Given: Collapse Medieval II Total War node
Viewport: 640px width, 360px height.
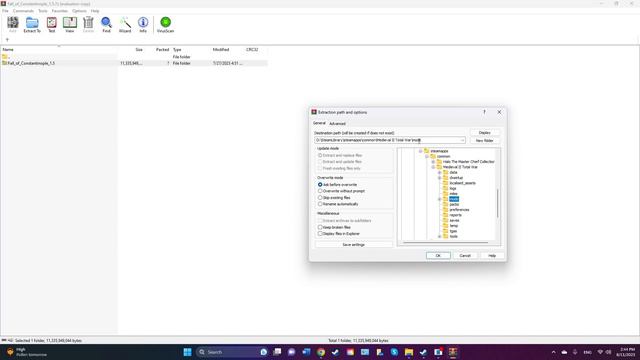Looking at the screenshot, I should tap(433, 167).
